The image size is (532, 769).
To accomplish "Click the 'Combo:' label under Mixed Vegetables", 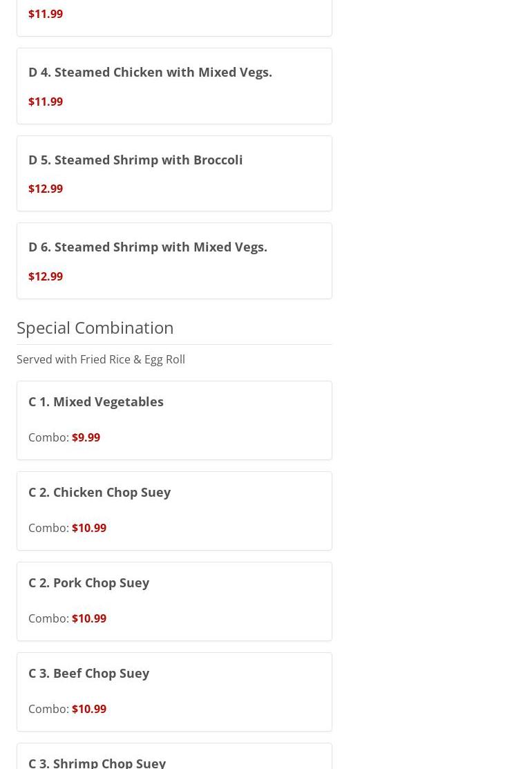I will click(48, 437).
